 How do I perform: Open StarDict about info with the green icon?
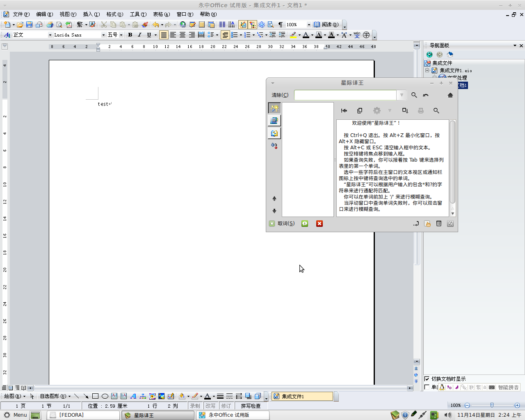click(305, 224)
